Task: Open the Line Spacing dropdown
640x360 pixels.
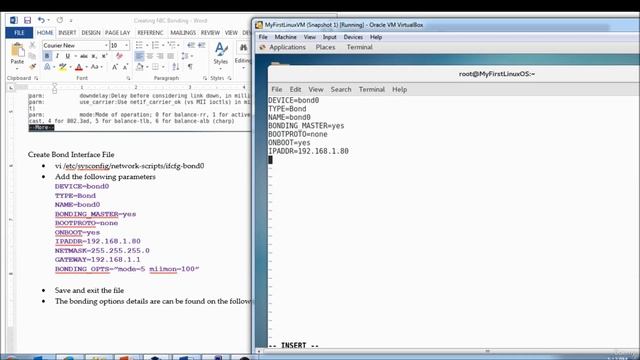Action: 192,56
